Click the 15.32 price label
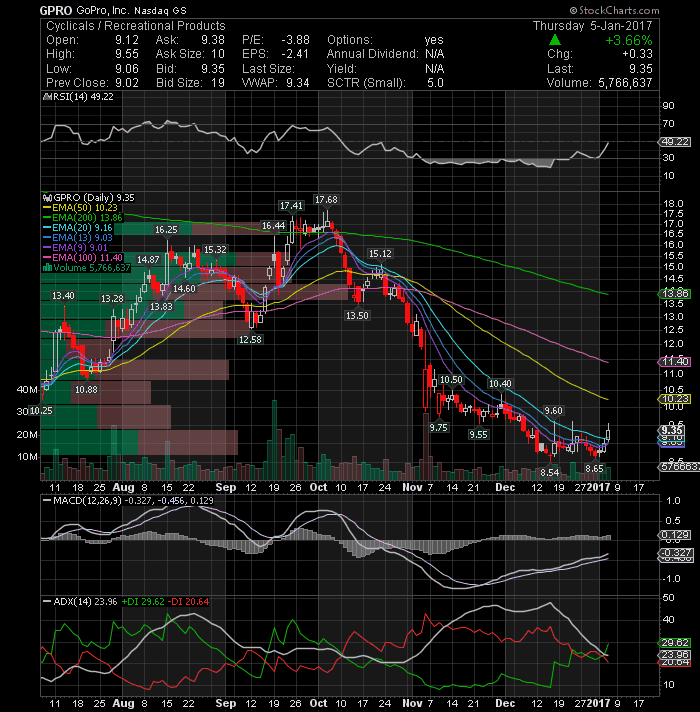 point(215,249)
